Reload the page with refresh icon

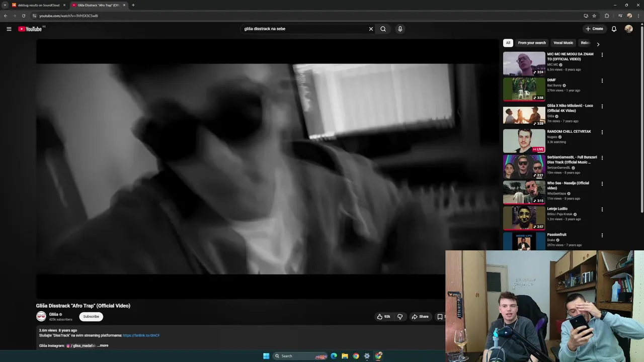[x=23, y=16]
